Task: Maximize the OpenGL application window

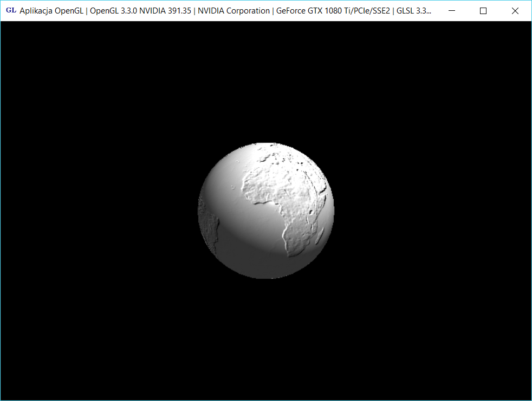Action: (x=483, y=11)
